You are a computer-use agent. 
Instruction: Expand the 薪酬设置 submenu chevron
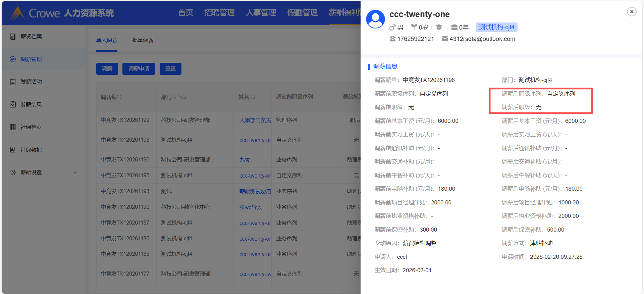click(75, 173)
